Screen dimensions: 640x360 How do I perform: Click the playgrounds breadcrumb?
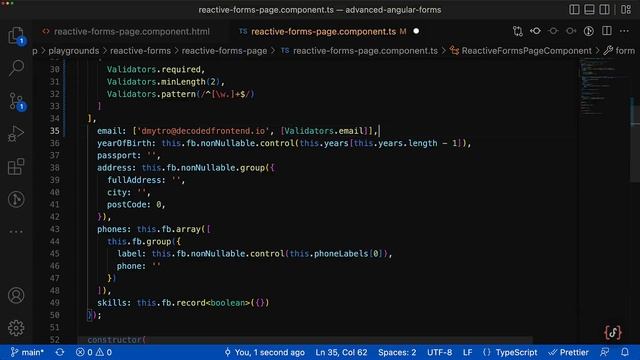(73, 51)
